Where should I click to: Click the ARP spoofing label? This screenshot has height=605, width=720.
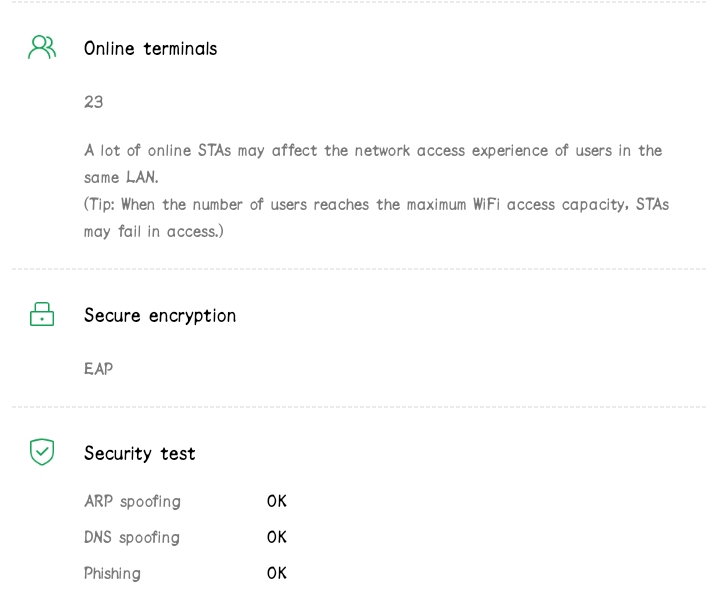click(x=132, y=501)
